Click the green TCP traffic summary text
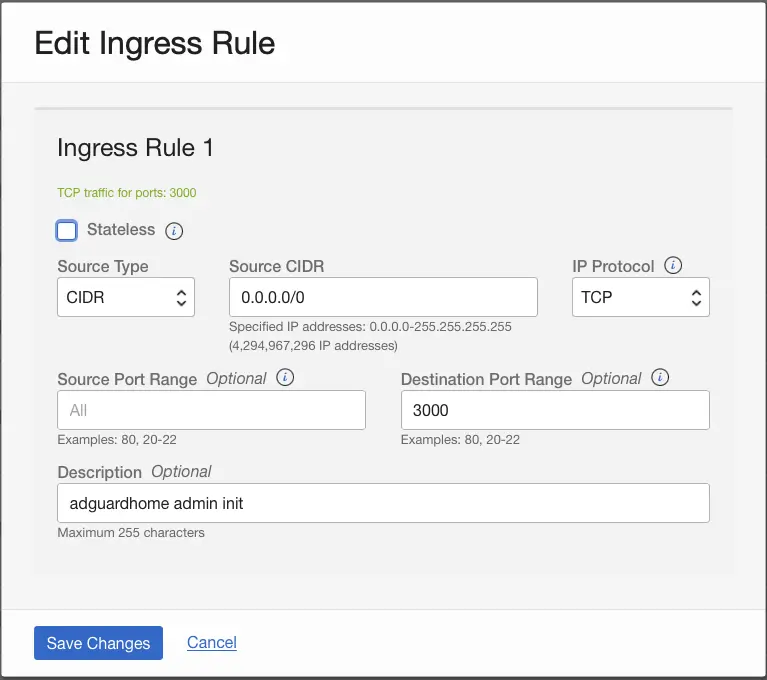 tap(127, 193)
